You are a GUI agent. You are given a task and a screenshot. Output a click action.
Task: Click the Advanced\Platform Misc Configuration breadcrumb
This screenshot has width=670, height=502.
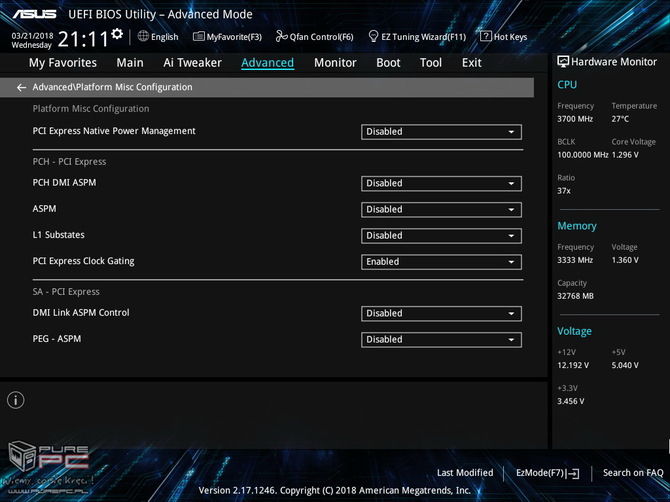click(112, 87)
